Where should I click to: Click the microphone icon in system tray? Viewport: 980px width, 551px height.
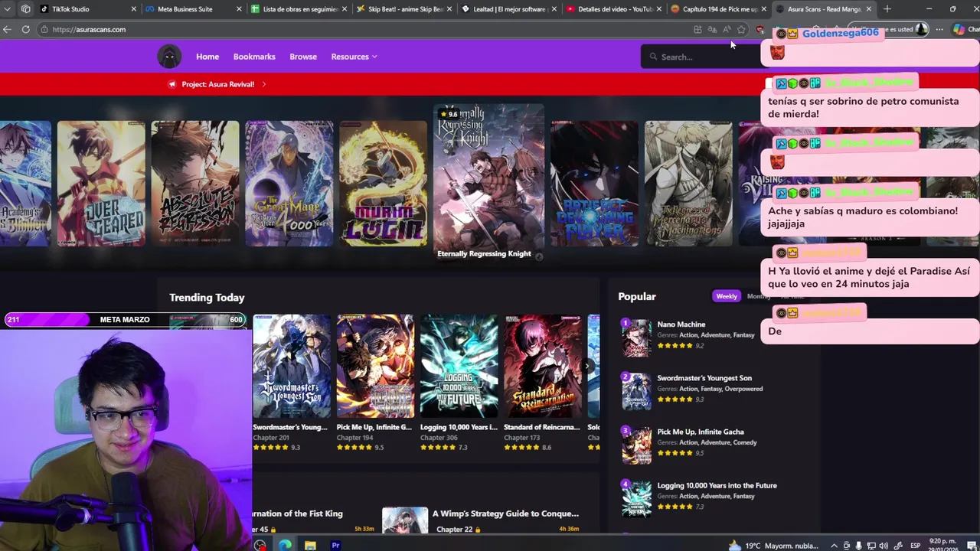coord(858,545)
